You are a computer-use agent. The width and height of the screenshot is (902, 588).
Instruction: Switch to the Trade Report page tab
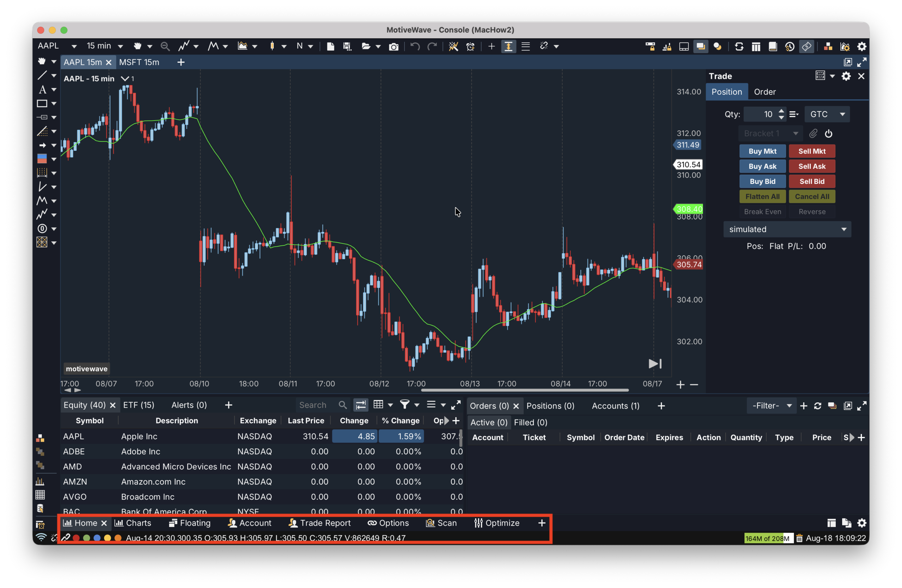[320, 523]
